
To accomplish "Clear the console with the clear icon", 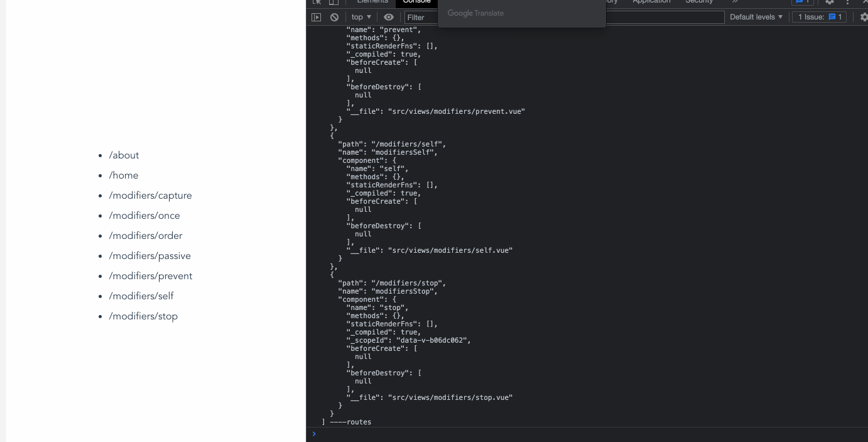I will click(x=333, y=17).
